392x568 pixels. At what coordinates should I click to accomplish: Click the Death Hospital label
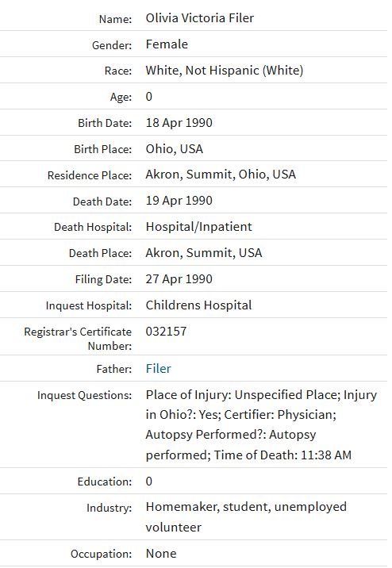tap(93, 227)
